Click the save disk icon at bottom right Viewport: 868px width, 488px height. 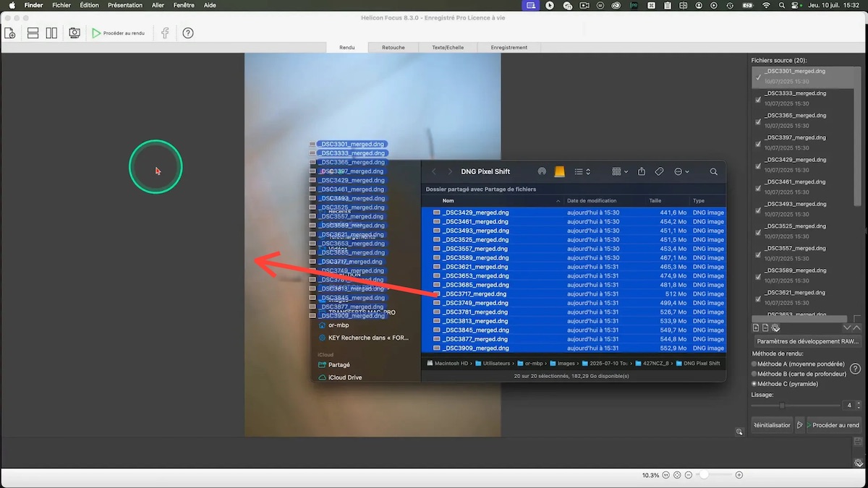coord(859,441)
